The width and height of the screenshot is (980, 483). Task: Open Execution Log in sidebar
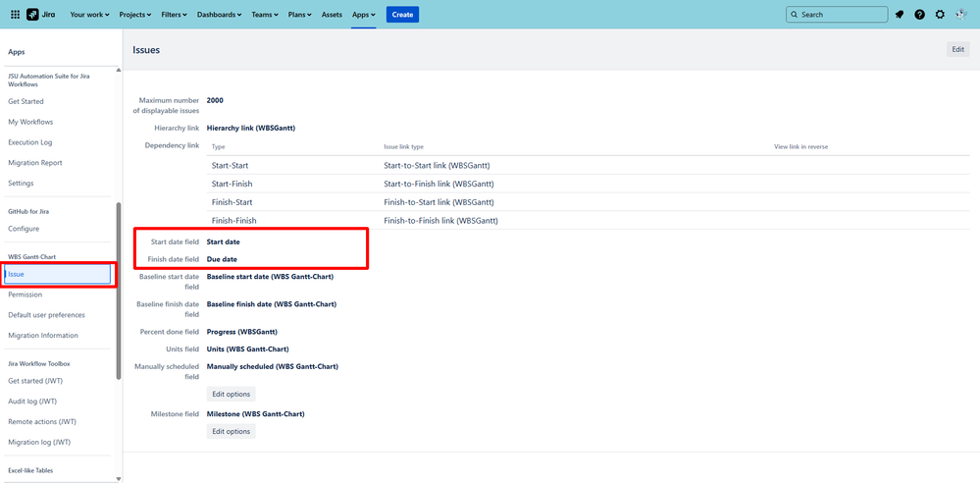click(x=30, y=142)
